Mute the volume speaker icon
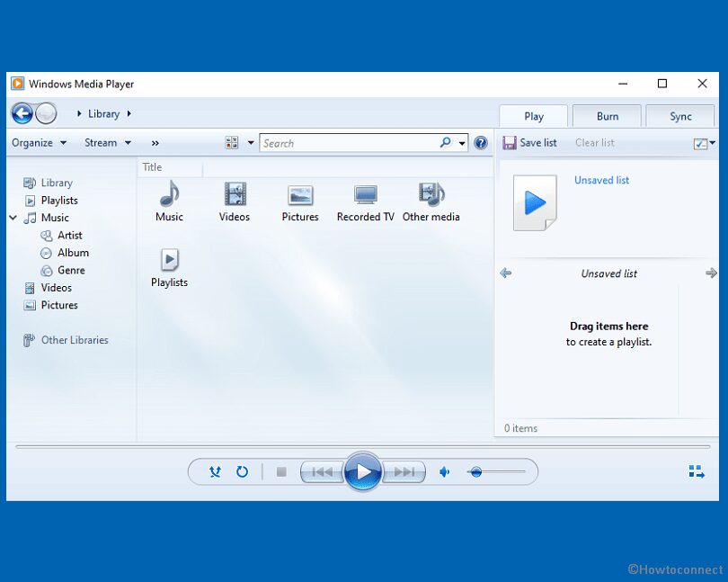The width and height of the screenshot is (728, 582). [x=444, y=472]
